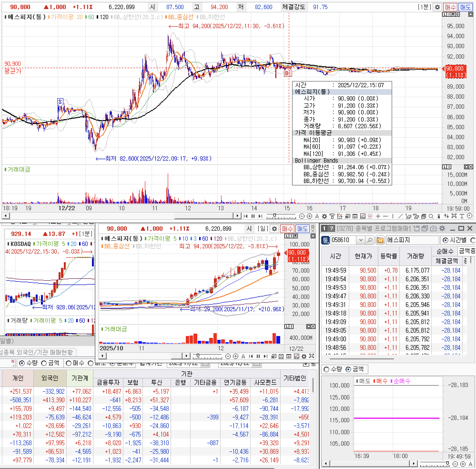
Task: Open the [1분] chart interval selector
Action: click(424, 7)
